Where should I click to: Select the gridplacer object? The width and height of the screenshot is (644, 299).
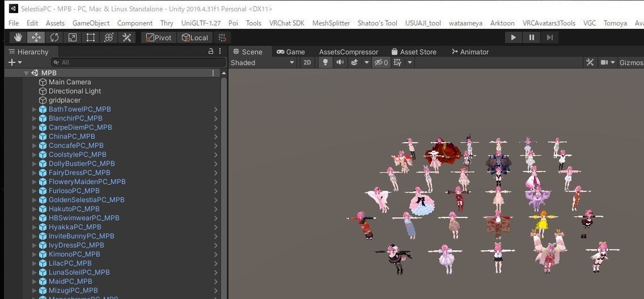(x=65, y=100)
